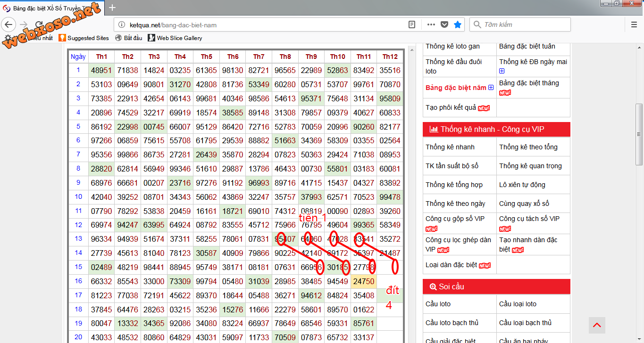
Task: Open Công cụ lọc ghép dàn VIP
Action: pos(458,245)
